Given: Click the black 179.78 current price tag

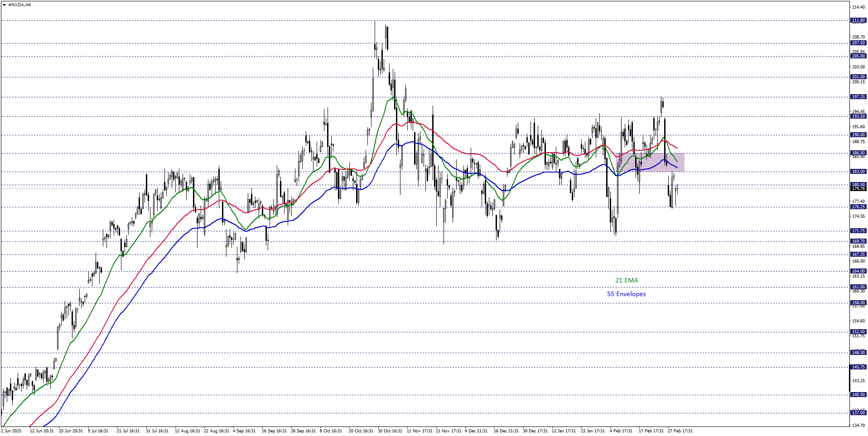Looking at the screenshot, I should [858, 189].
